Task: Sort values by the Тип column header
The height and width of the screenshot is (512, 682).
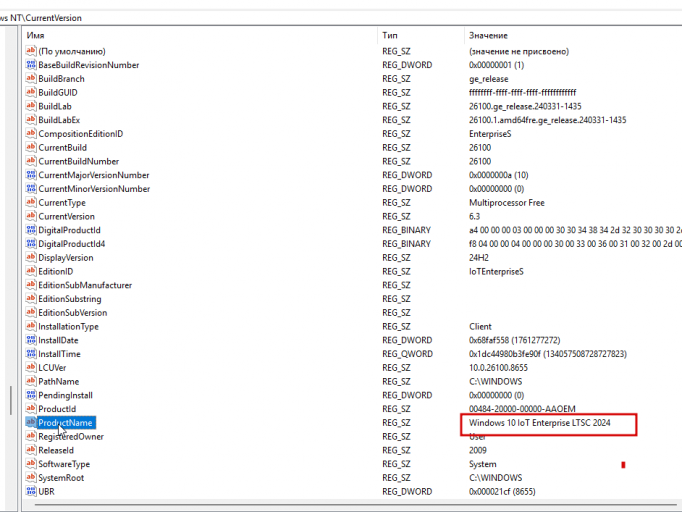Action: click(421, 35)
